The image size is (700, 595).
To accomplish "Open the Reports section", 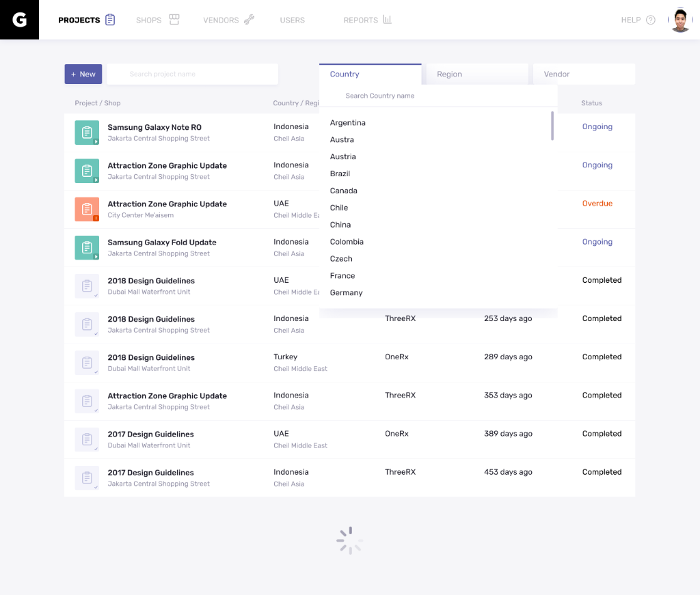I will coord(361,20).
